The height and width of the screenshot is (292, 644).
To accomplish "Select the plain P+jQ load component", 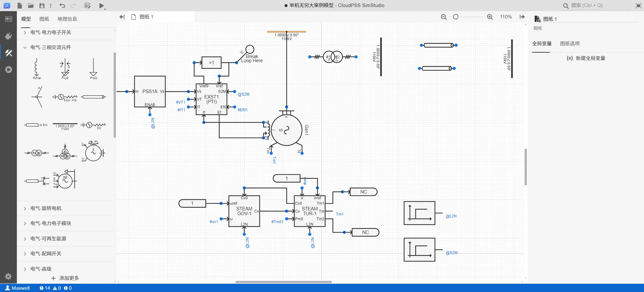I will point(93,68).
